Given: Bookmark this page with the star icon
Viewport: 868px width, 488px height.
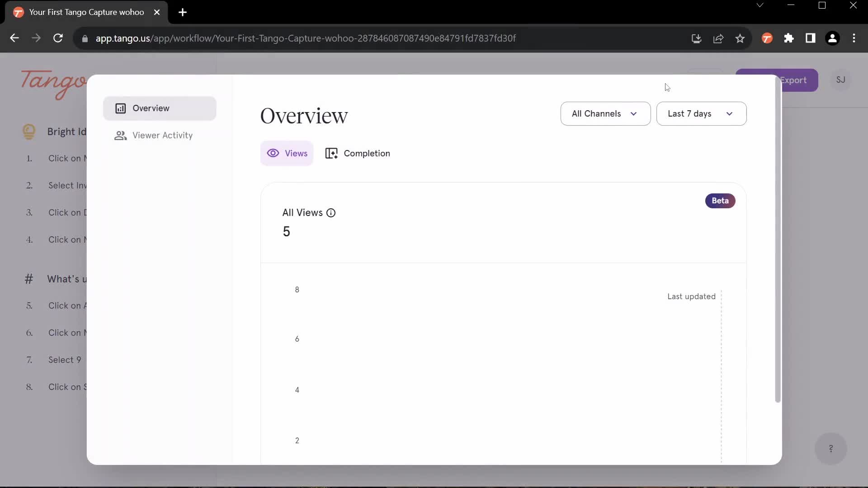Looking at the screenshot, I should pyautogui.click(x=740, y=38).
